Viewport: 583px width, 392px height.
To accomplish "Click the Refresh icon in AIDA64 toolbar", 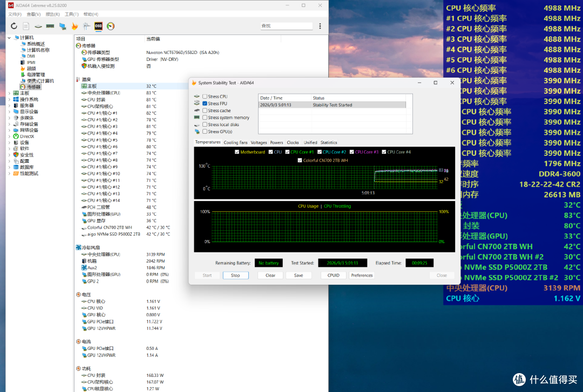I will click(13, 26).
